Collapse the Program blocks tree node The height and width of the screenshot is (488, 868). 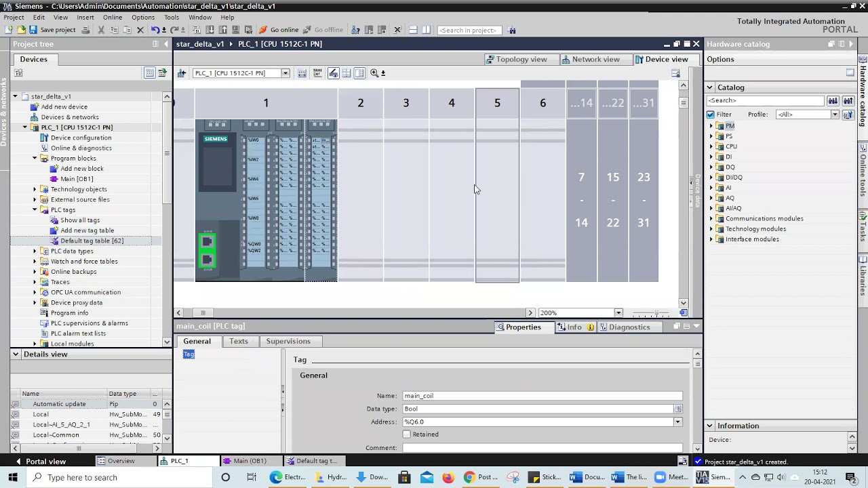[x=35, y=159]
